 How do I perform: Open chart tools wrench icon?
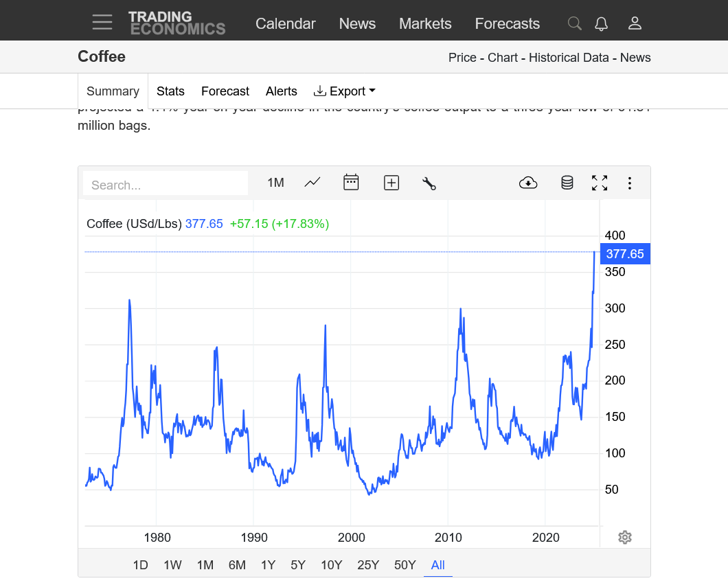(x=429, y=183)
